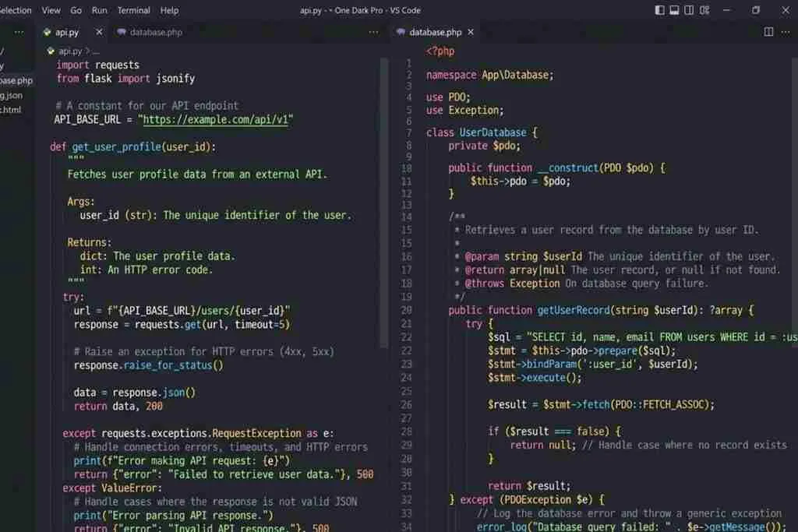The width and height of the screenshot is (798, 532).
Task: Open the View menu
Action: click(51, 10)
